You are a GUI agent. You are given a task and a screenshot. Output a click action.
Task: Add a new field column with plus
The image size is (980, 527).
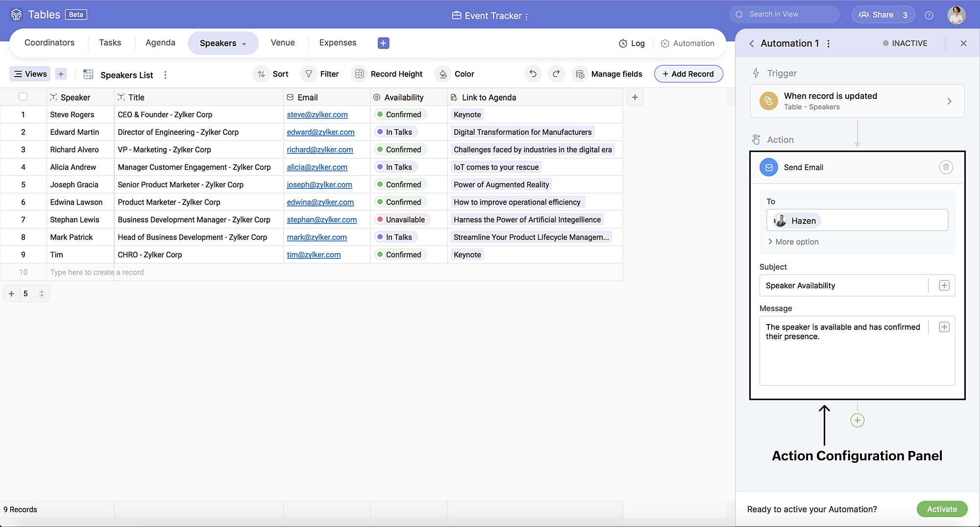click(635, 97)
